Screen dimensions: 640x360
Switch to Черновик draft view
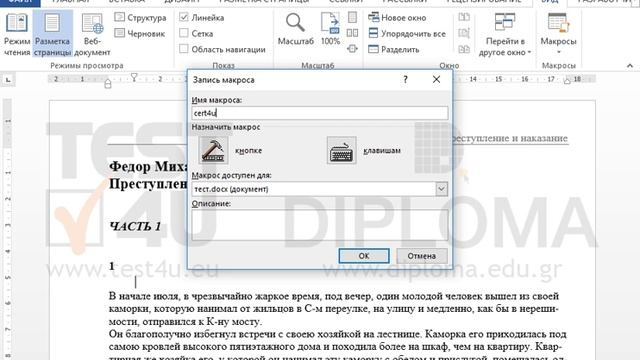click(140, 33)
